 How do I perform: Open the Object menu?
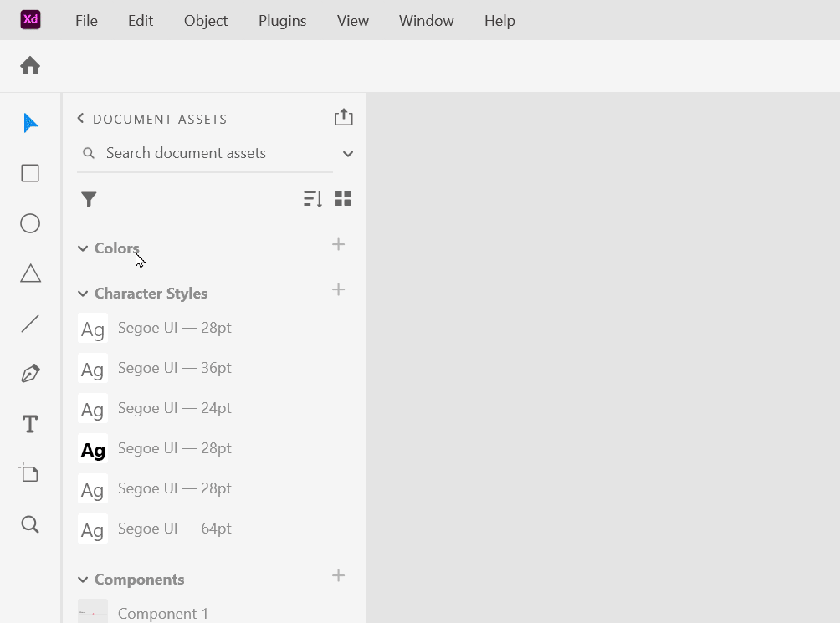tap(206, 21)
